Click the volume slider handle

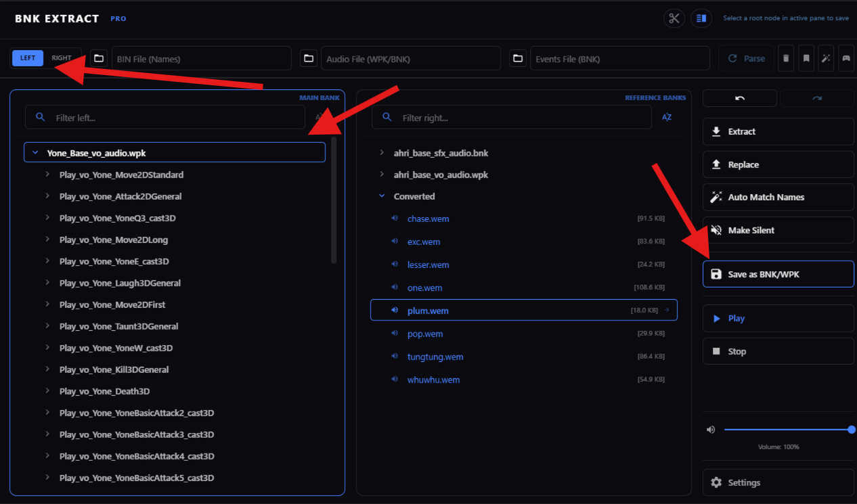851,430
